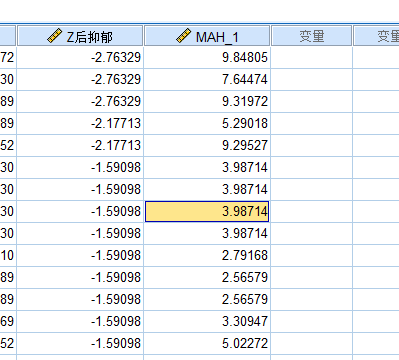Select the cell with value 9.29527
399x360 pixels.
click(x=207, y=146)
